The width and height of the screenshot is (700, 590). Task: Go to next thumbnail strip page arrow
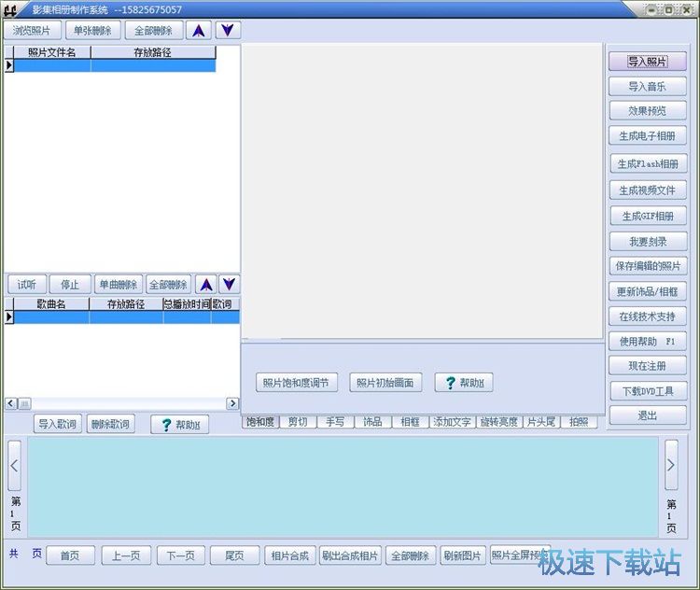[671, 465]
